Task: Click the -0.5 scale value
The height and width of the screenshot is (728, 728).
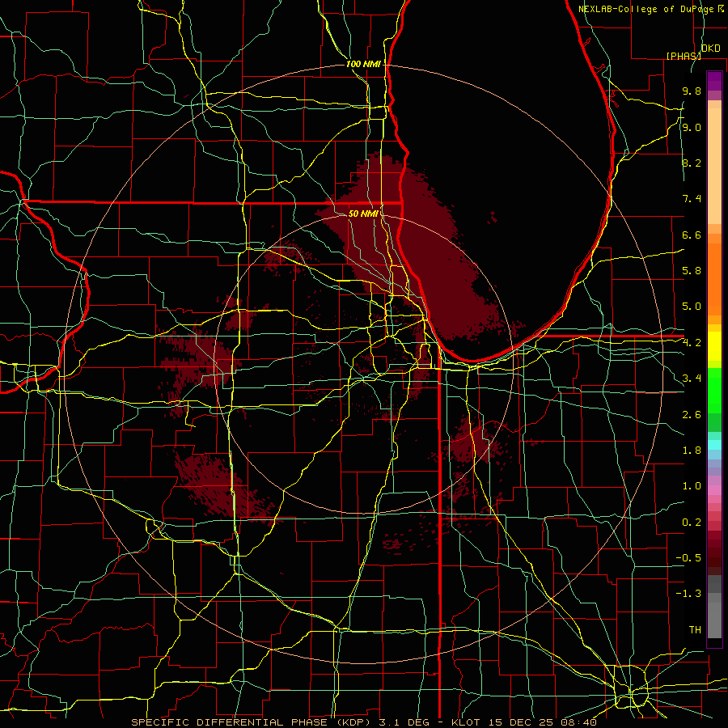Action: tap(688, 558)
